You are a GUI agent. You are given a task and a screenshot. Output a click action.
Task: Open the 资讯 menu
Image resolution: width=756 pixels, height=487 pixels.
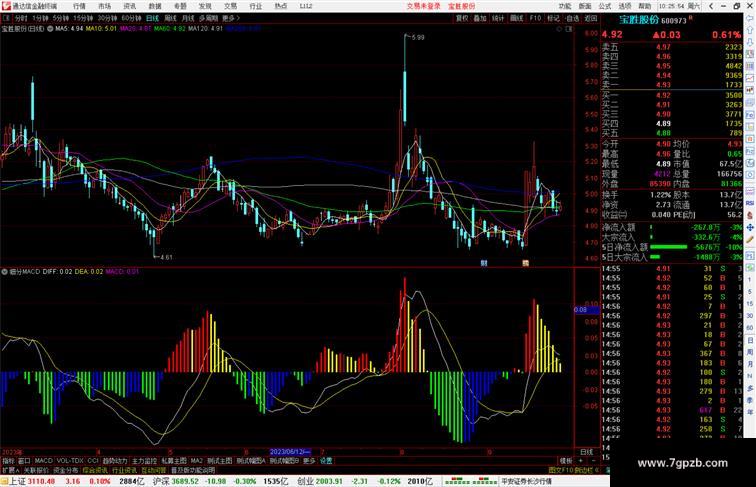(130, 6)
